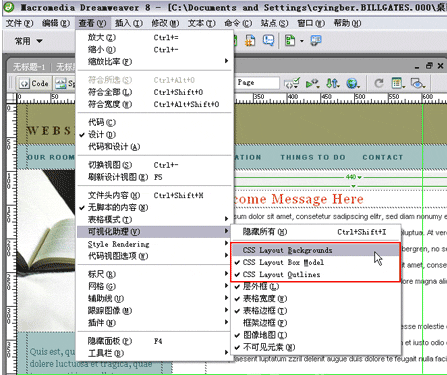Viewport: 447px width, 375px height.
Task: Choose 刷新设计视图 menu item
Action: coord(154,177)
